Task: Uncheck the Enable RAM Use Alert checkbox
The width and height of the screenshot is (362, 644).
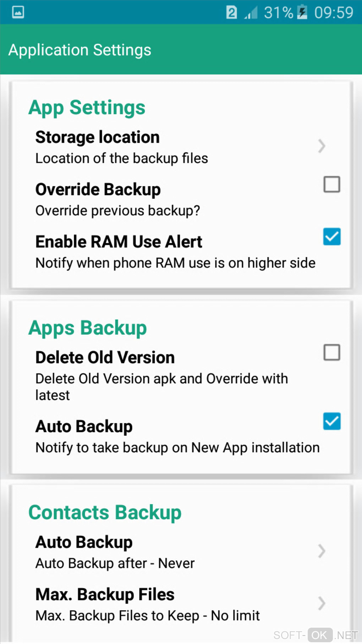Action: click(x=332, y=237)
